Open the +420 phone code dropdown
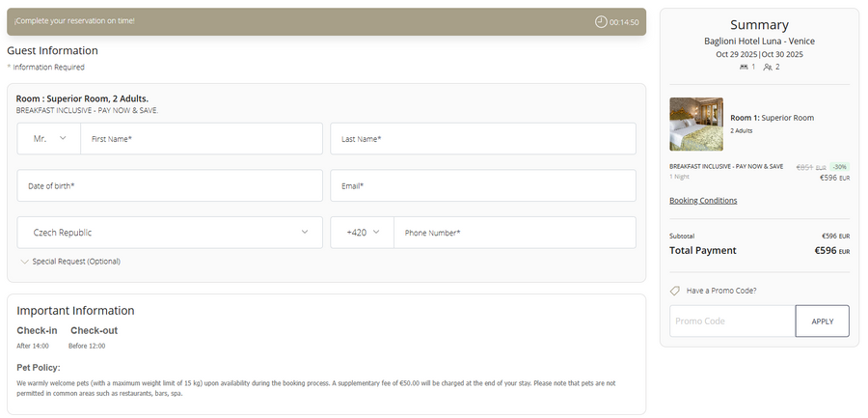Image resolution: width=868 pixels, height=418 pixels. coord(363,233)
